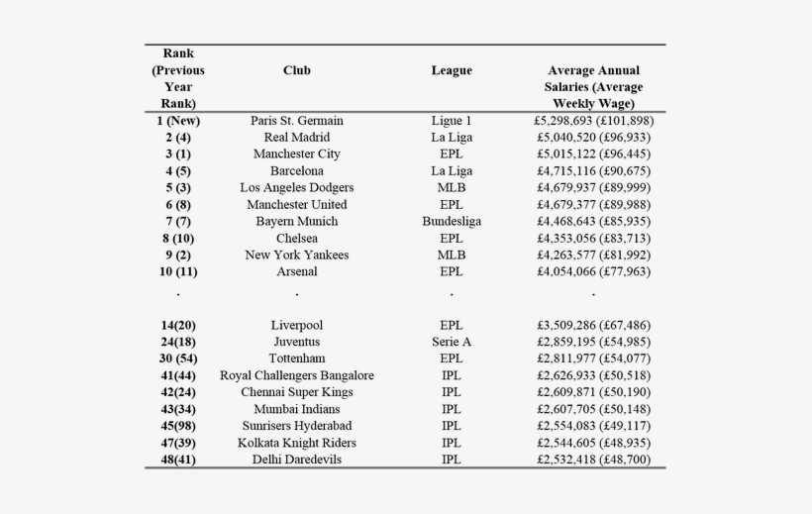Select the Liverpool club cell
The width and height of the screenshot is (812, 514).
tap(296, 325)
